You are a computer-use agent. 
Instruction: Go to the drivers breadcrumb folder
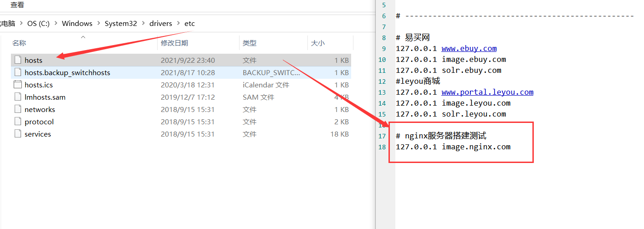(161, 23)
